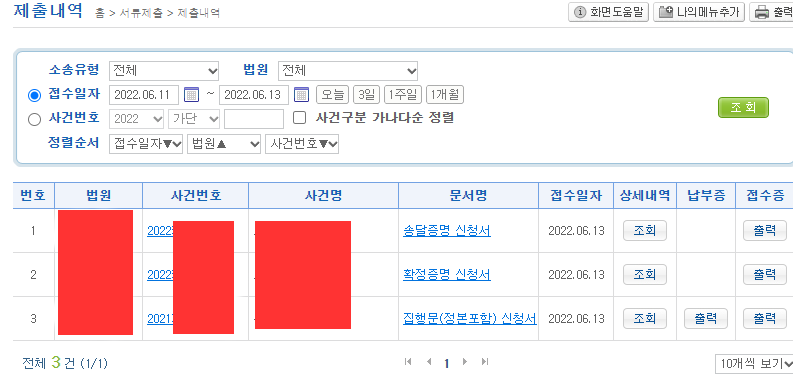Open the 법원 dropdown
Image resolution: width=793 pixels, height=383 pixels.
point(348,70)
